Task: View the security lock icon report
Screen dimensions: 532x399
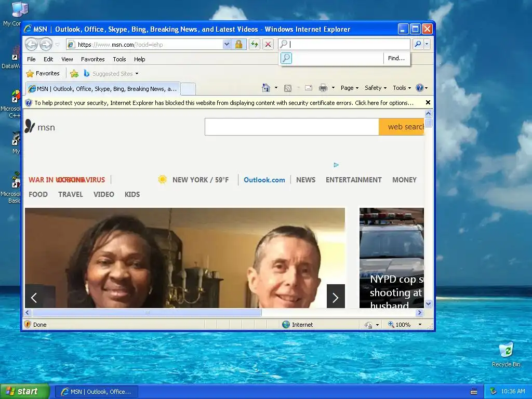Action: (238, 44)
